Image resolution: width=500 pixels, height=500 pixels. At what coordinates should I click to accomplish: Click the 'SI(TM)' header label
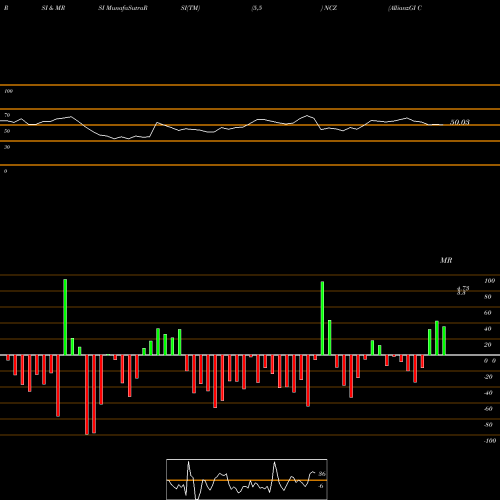[190, 8]
